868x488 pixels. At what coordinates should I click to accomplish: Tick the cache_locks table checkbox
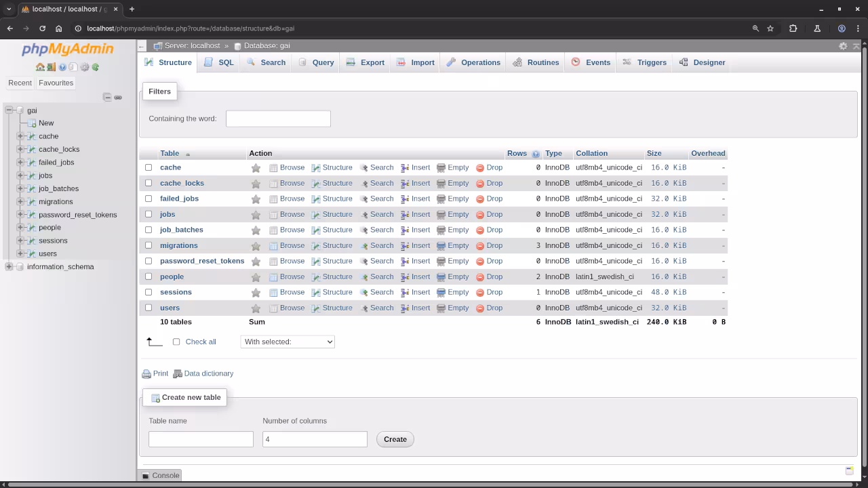pyautogui.click(x=149, y=183)
